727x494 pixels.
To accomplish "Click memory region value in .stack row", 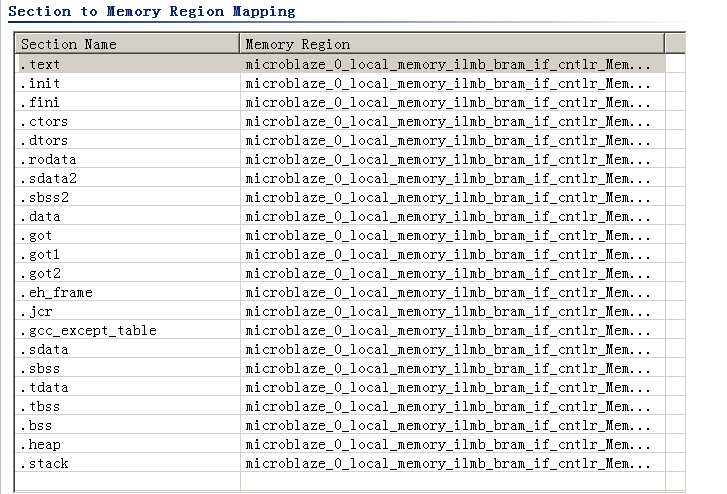I will point(453,463).
